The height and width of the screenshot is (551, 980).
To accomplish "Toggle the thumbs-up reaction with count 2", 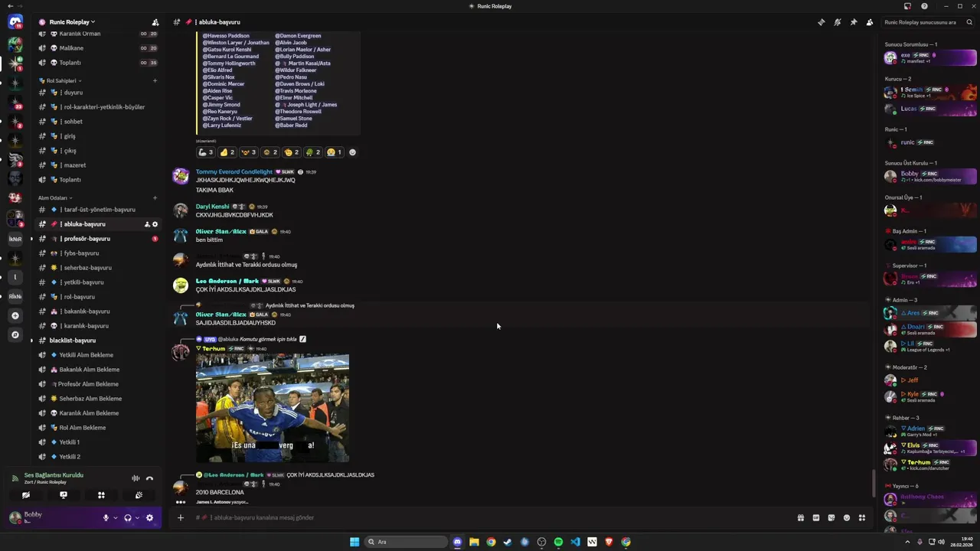I will [227, 152].
